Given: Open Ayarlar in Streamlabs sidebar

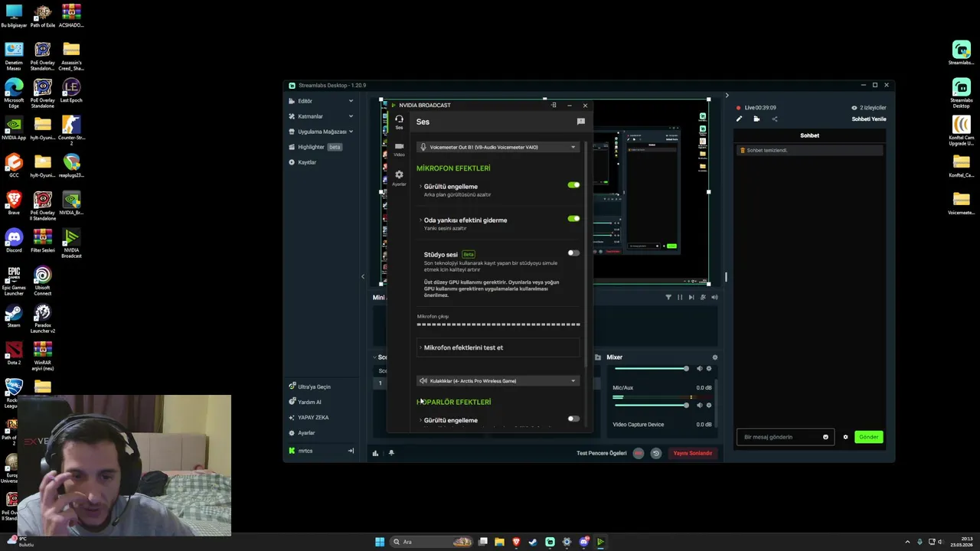Looking at the screenshot, I should click(302, 432).
